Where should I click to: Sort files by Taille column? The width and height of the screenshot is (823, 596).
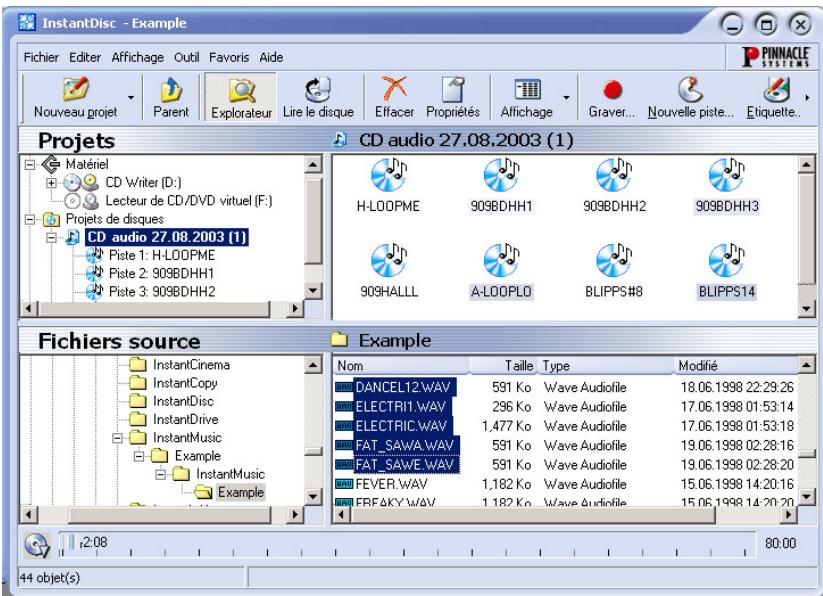point(503,366)
